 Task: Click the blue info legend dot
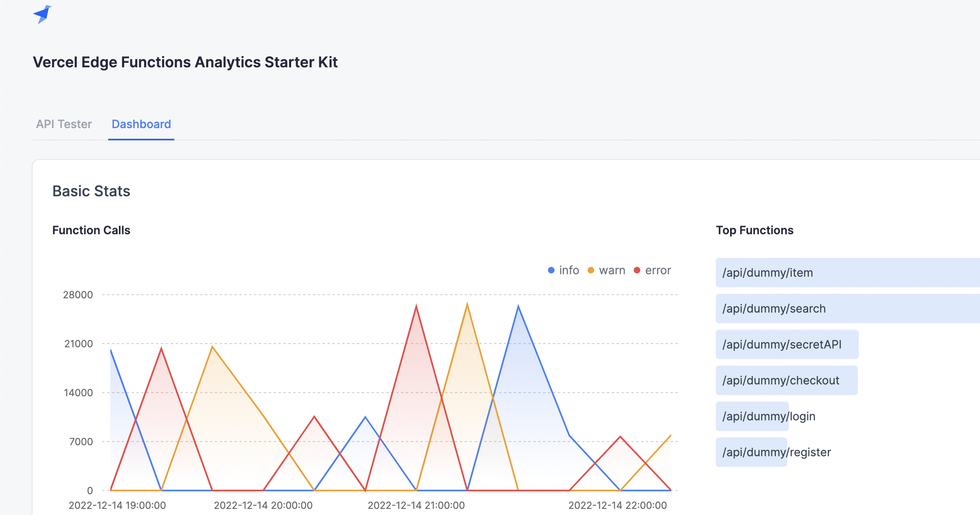pos(551,270)
